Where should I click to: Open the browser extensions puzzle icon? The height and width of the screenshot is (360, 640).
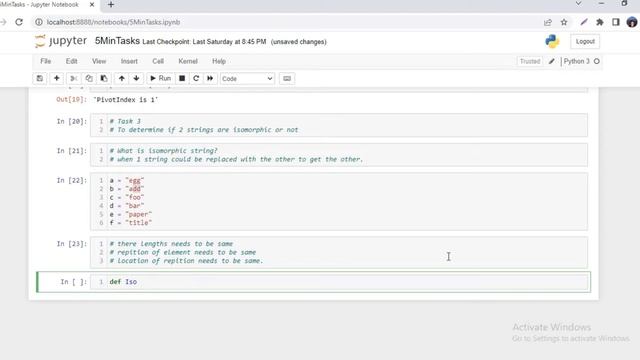click(x=600, y=22)
